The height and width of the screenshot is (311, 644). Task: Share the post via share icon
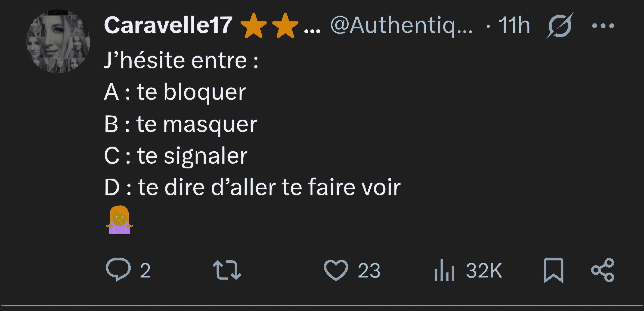coord(603,270)
